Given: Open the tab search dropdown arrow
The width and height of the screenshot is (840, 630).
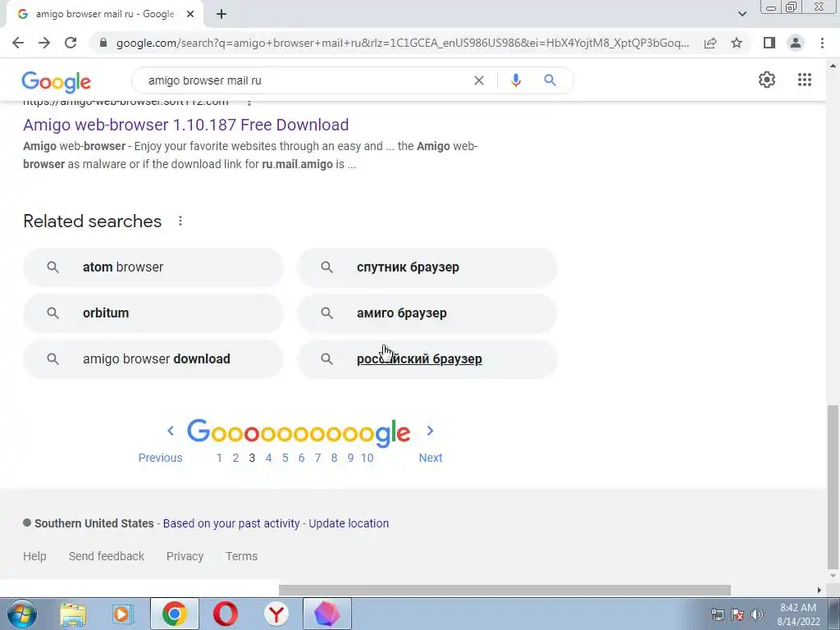Looking at the screenshot, I should click(742, 15).
